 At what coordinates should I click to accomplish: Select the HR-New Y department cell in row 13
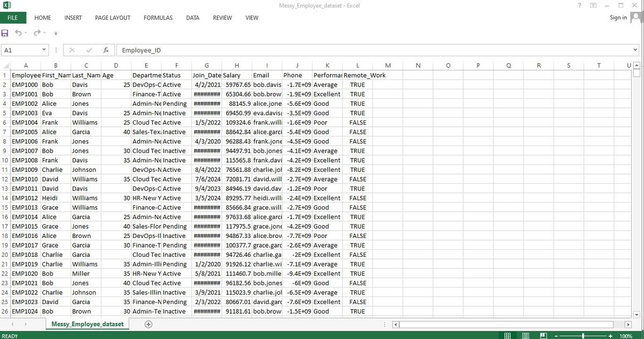tap(146, 198)
